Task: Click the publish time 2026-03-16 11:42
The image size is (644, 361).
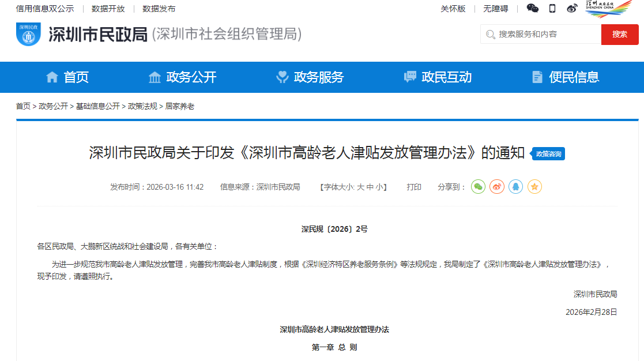Action: tap(175, 187)
